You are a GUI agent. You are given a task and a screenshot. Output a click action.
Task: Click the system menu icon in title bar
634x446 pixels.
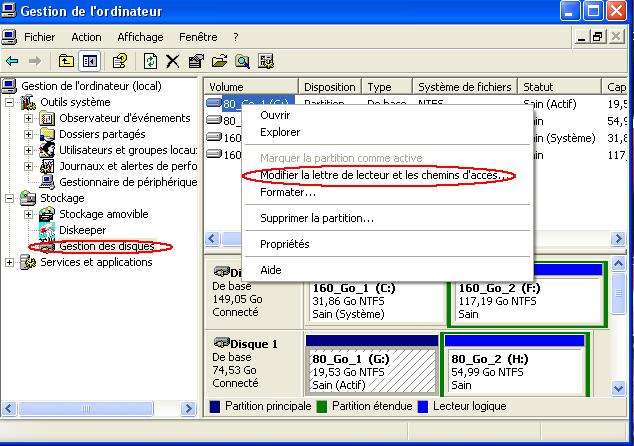pyautogui.click(x=9, y=10)
